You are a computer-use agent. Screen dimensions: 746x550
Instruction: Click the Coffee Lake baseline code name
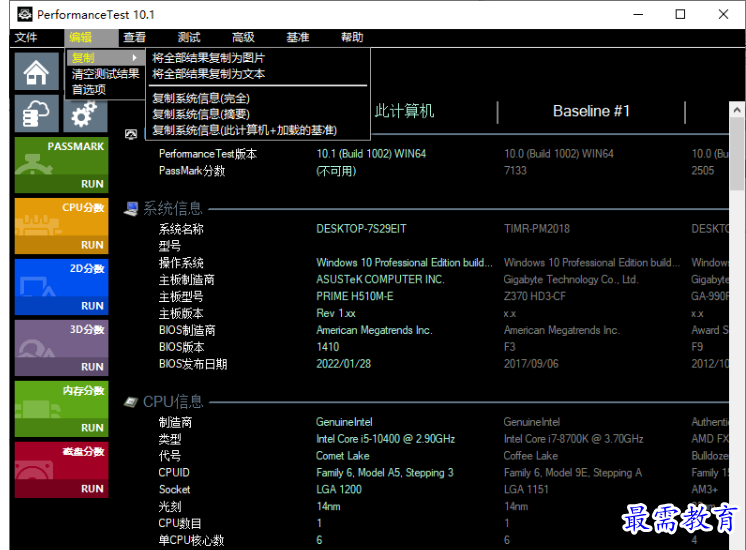[x=530, y=456]
